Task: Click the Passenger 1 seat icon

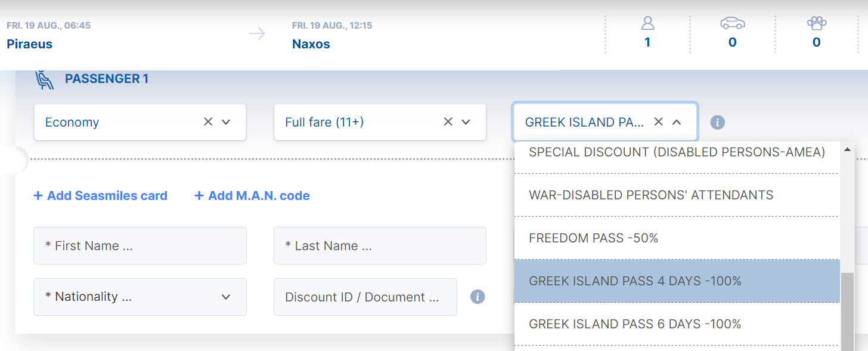Action: 45,79
